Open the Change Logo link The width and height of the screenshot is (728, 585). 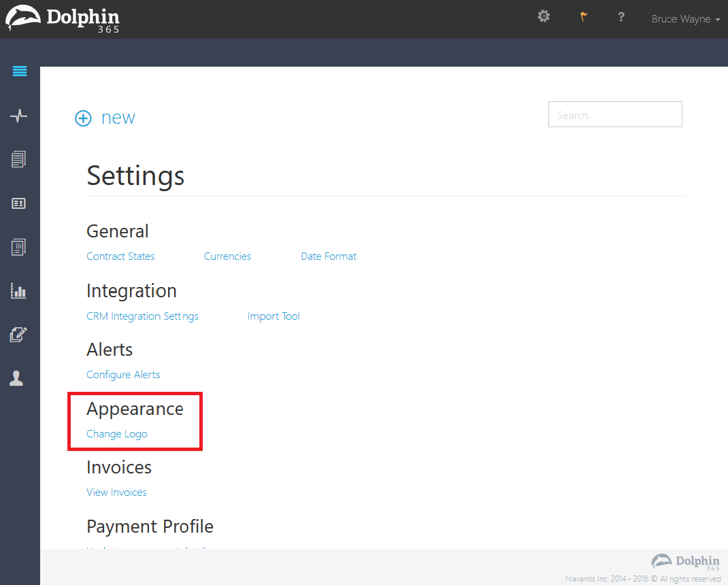pyautogui.click(x=117, y=433)
